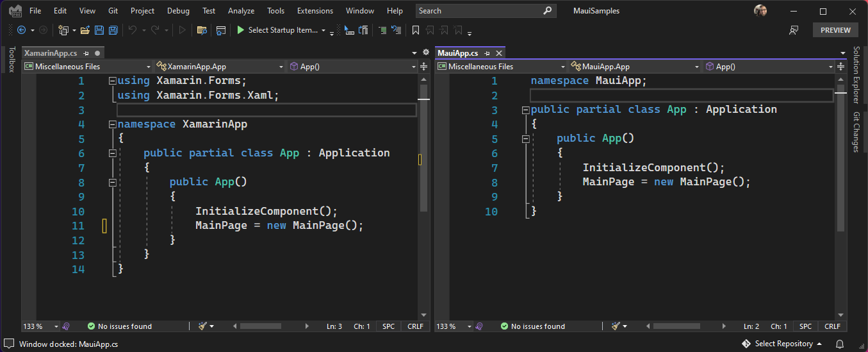Open Miscellaneous Files dropdown in left editor
Viewport: 868px width, 352px height.
click(x=88, y=67)
